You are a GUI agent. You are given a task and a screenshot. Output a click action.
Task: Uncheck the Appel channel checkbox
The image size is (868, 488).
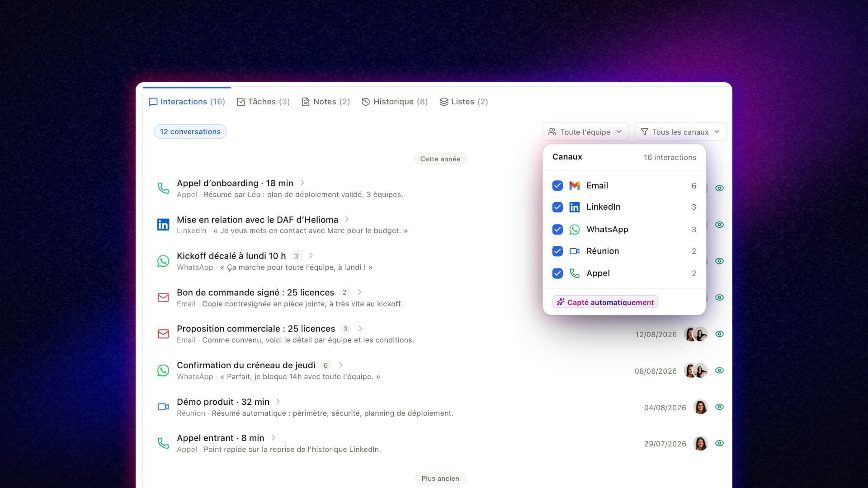(x=557, y=273)
